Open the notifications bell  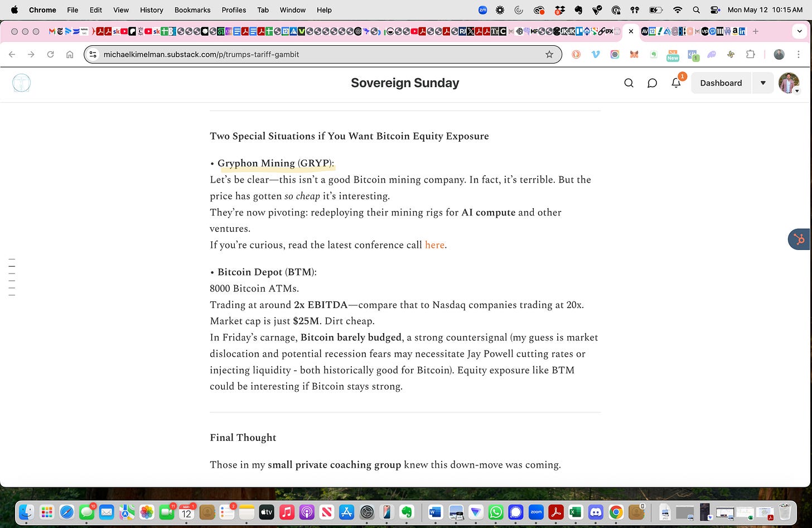[676, 83]
